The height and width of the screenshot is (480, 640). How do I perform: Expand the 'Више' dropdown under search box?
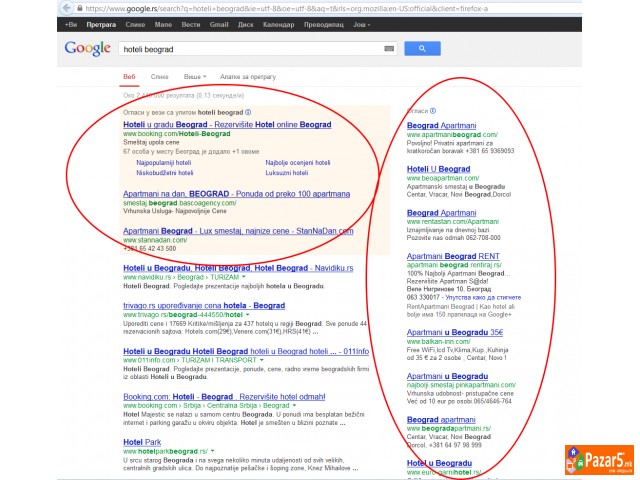click(195, 76)
